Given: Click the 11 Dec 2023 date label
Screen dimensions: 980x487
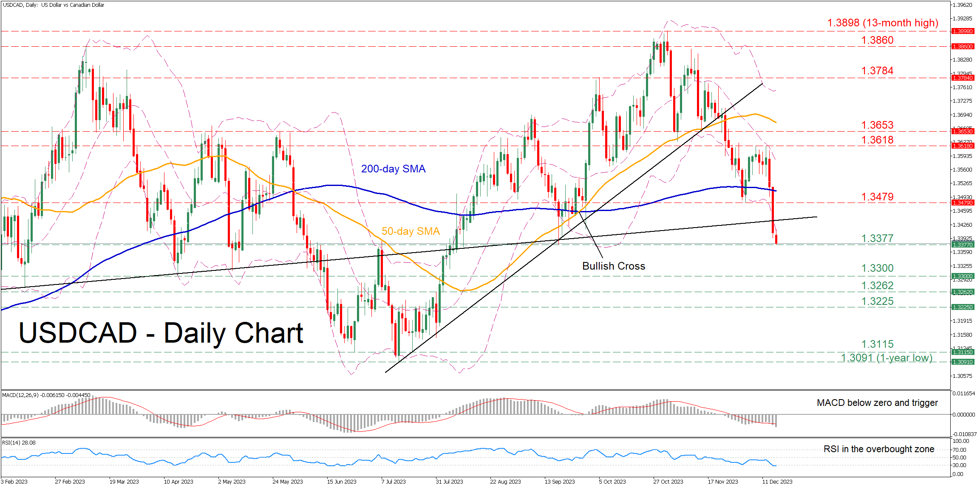Looking at the screenshot, I should (x=777, y=482).
